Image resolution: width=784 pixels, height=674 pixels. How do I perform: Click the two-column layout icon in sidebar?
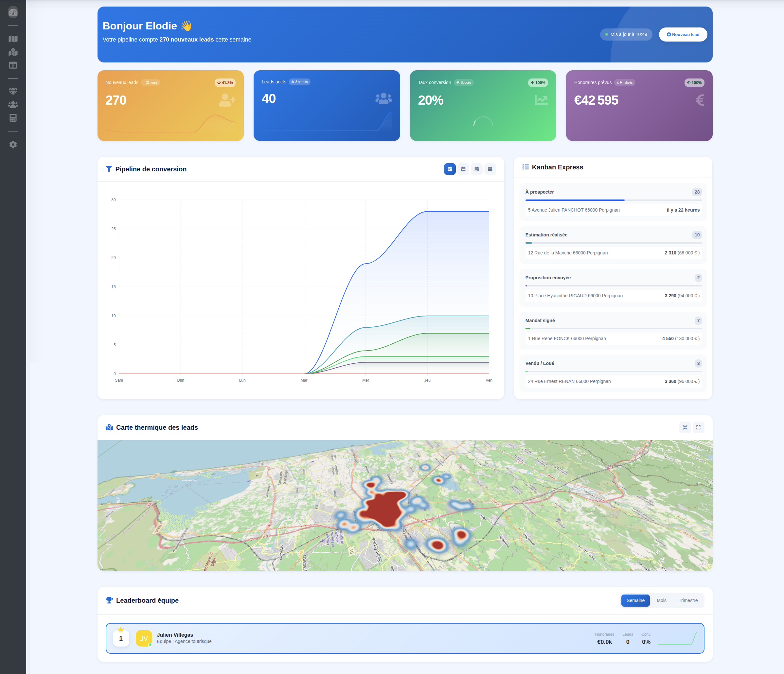tap(13, 65)
